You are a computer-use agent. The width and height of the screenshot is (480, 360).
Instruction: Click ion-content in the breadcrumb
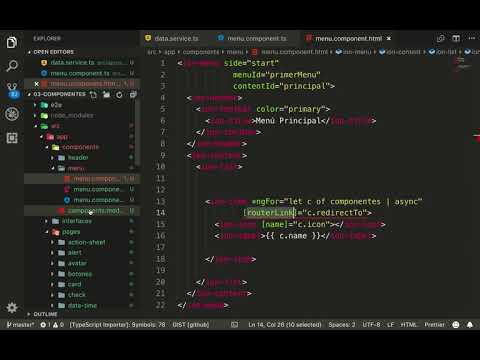coord(400,52)
